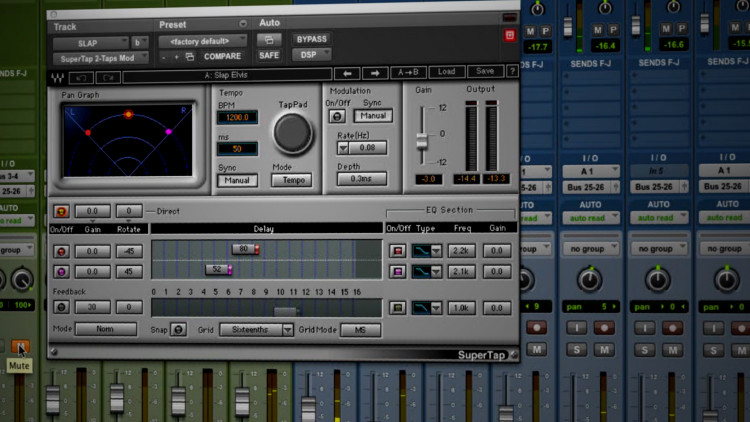Image resolution: width=750 pixels, height=422 pixels.
Task: Click the orange direct dot in Pan Graph
Action: click(x=128, y=114)
